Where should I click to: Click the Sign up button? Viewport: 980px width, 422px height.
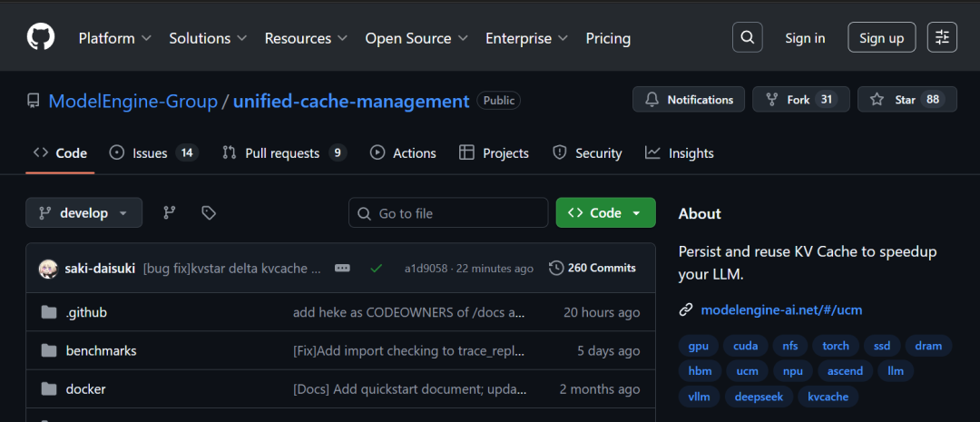point(881,37)
